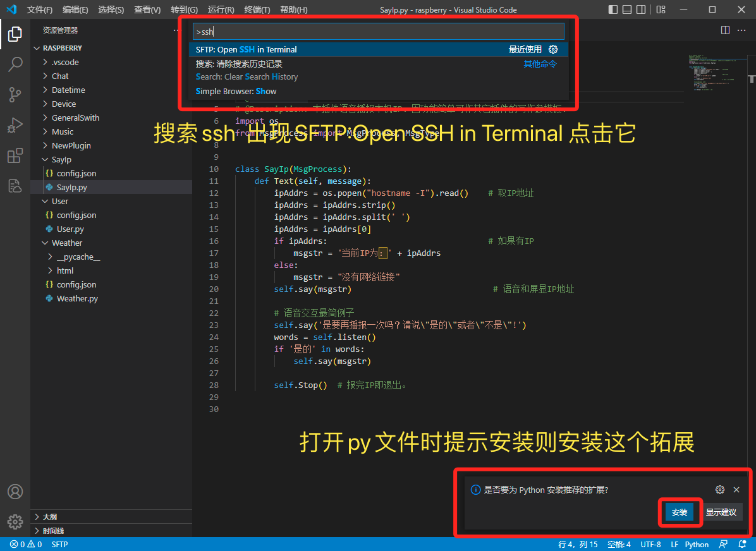Open the 编辑(E) menu
756x551 pixels.
75,9
